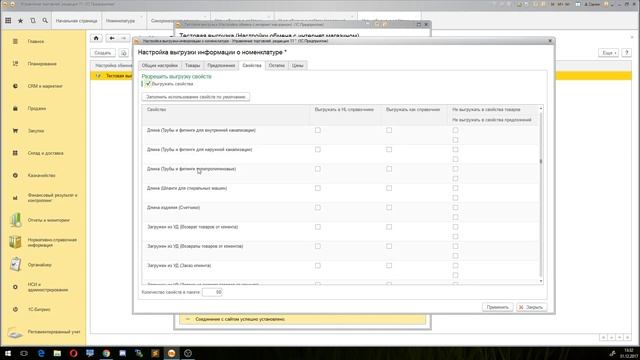Click the Windows Start button
Screen dimensions: 640x360
click(8, 353)
